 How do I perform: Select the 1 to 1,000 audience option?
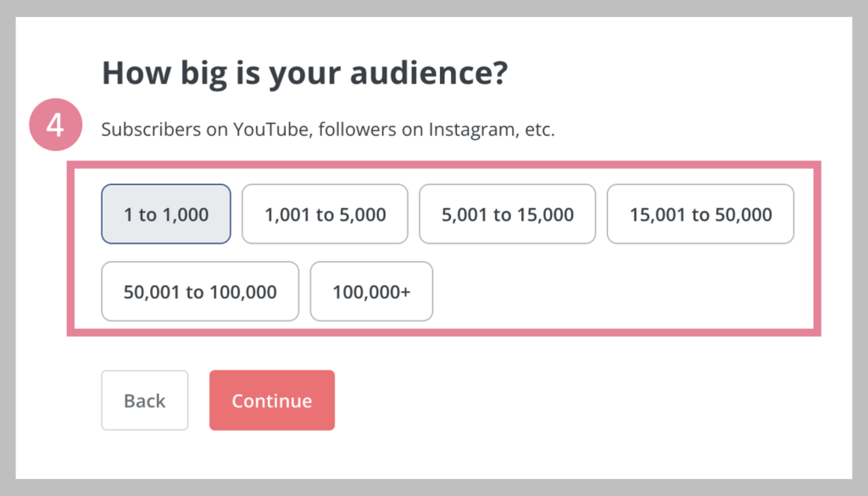point(166,215)
